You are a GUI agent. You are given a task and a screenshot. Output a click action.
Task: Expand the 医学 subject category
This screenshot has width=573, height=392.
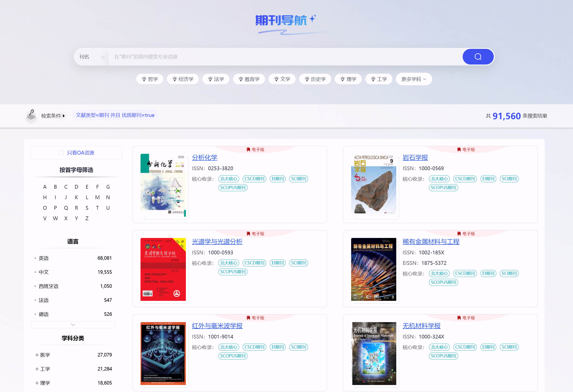(x=37, y=355)
